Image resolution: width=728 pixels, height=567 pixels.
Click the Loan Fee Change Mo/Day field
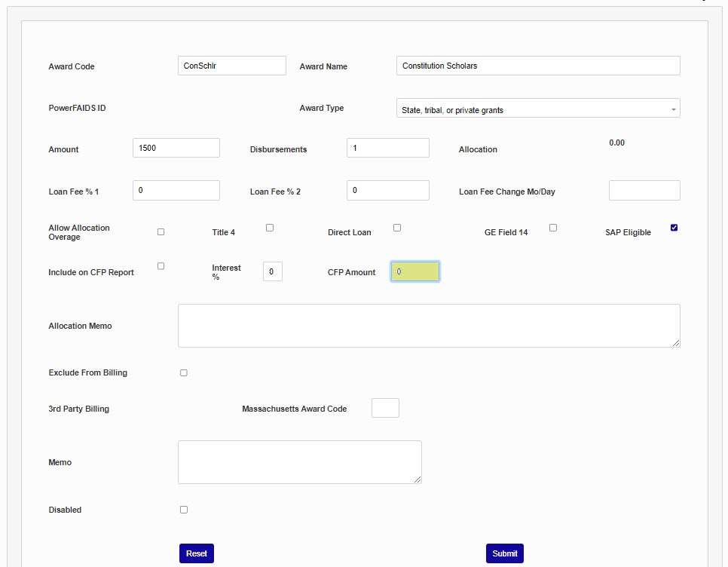point(644,190)
